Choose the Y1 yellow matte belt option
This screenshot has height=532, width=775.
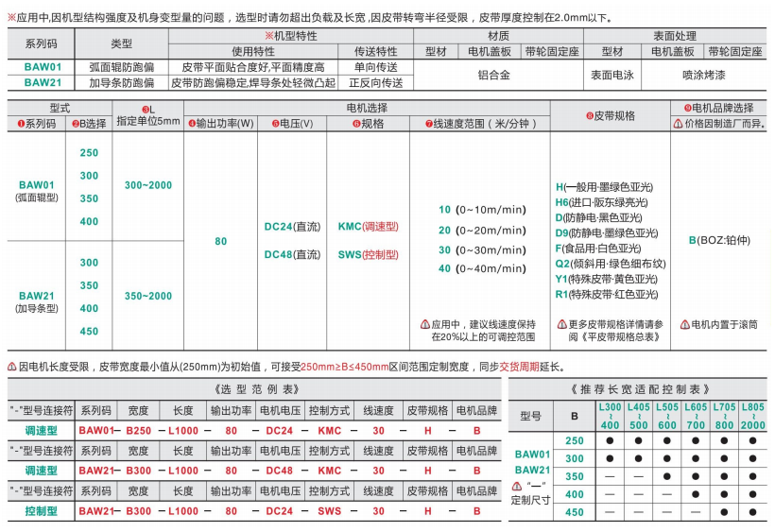(x=605, y=280)
